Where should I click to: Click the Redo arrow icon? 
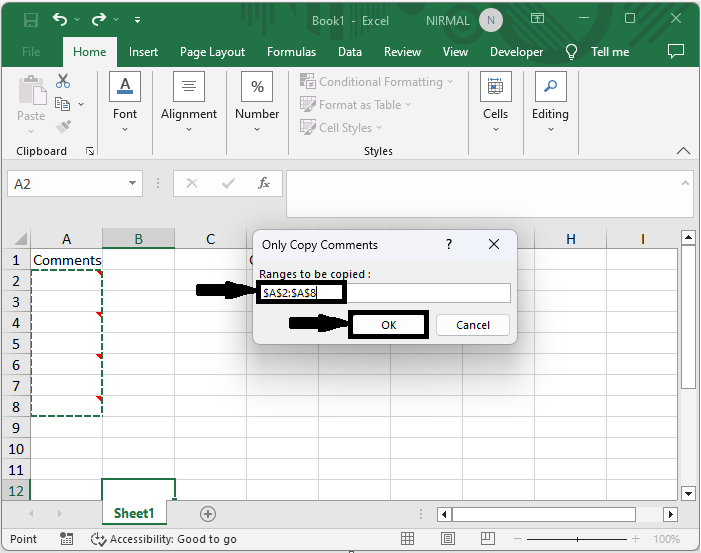(x=99, y=19)
